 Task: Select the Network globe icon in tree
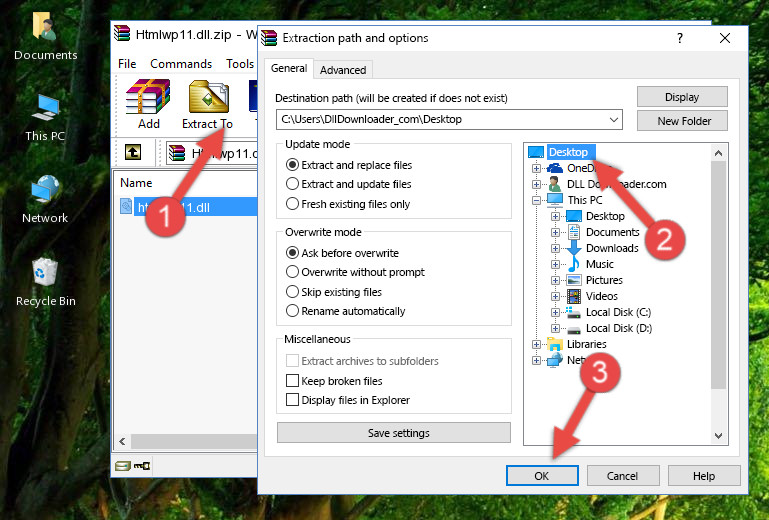pos(555,360)
